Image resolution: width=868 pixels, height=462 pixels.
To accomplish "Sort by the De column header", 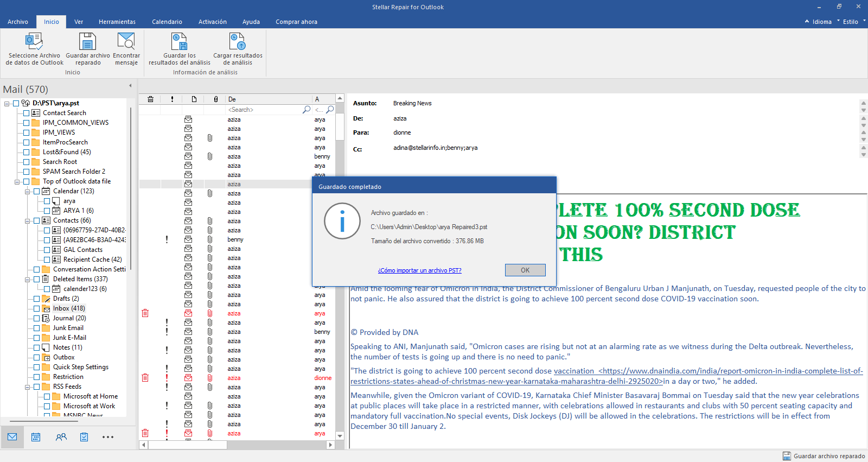I will click(269, 99).
